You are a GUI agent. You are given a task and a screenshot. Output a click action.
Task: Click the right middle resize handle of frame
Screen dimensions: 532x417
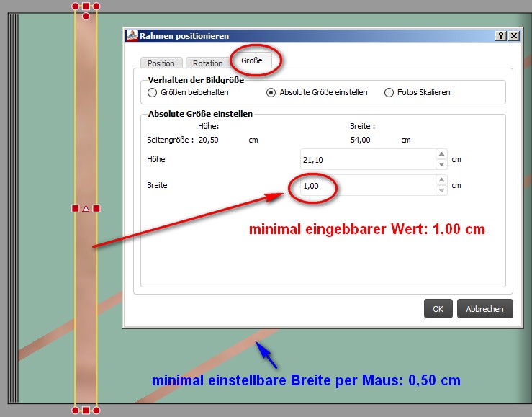point(96,208)
